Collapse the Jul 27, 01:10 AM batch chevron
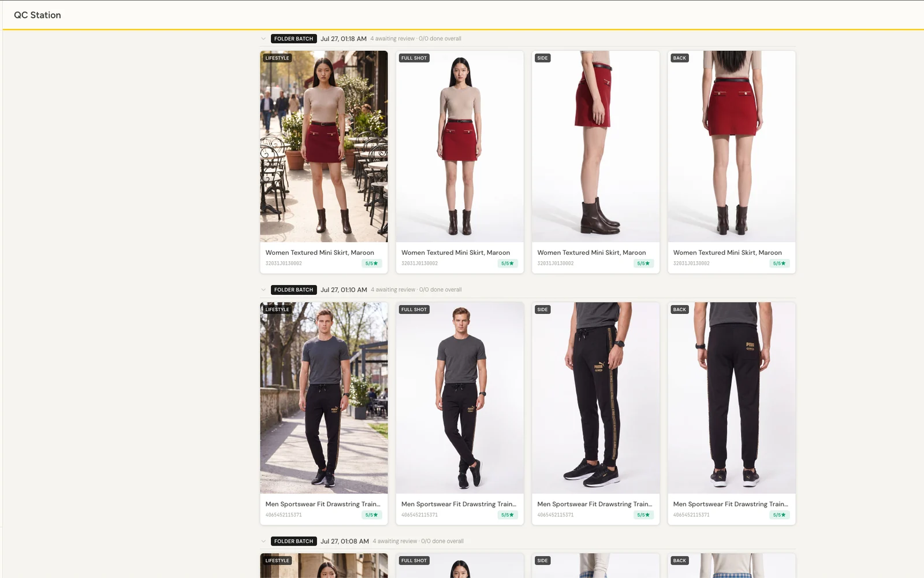The image size is (924, 578). pyautogui.click(x=263, y=290)
